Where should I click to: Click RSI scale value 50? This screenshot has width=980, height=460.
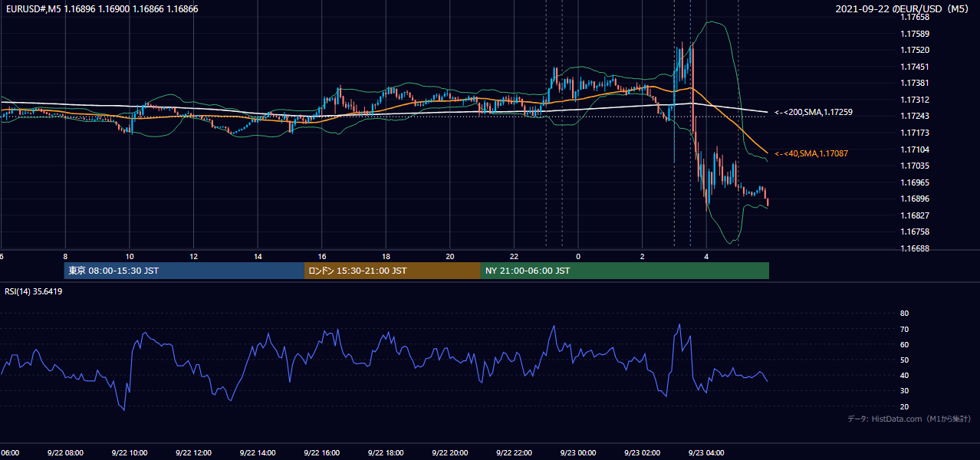point(904,360)
